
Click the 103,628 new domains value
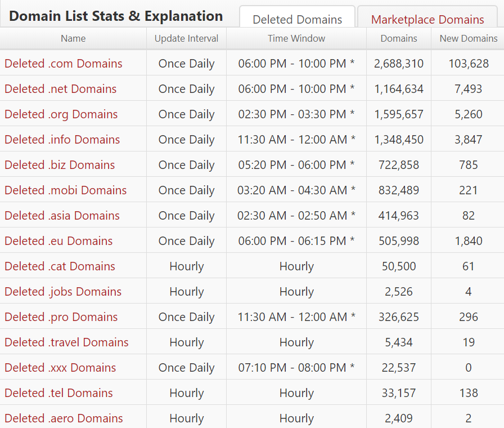point(469,64)
